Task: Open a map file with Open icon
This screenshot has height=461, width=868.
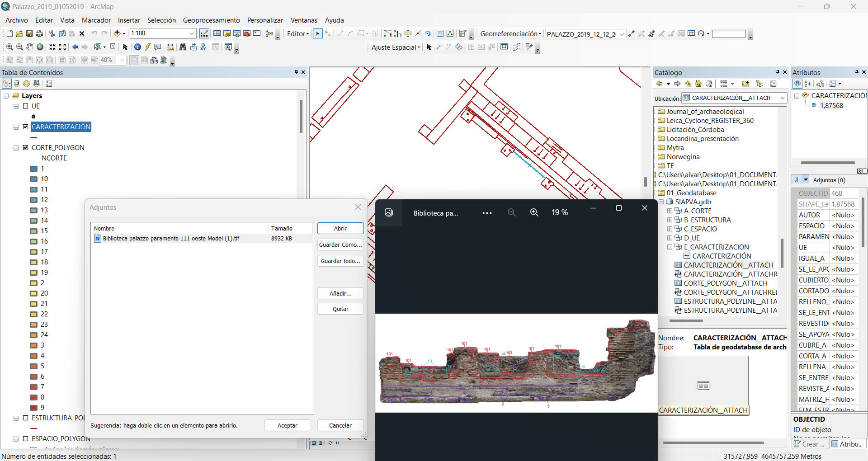Action: pos(19,33)
